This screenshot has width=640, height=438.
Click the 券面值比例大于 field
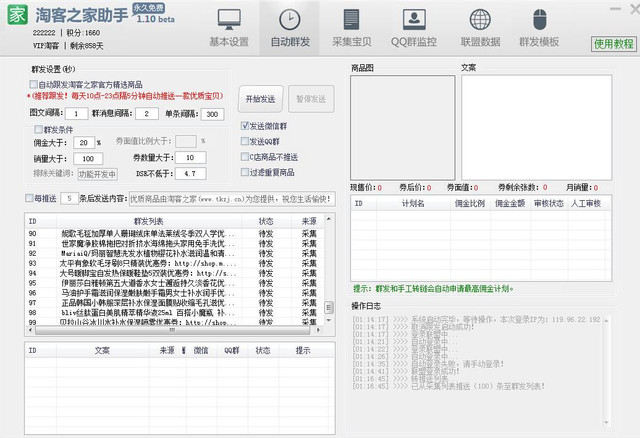tap(186, 141)
